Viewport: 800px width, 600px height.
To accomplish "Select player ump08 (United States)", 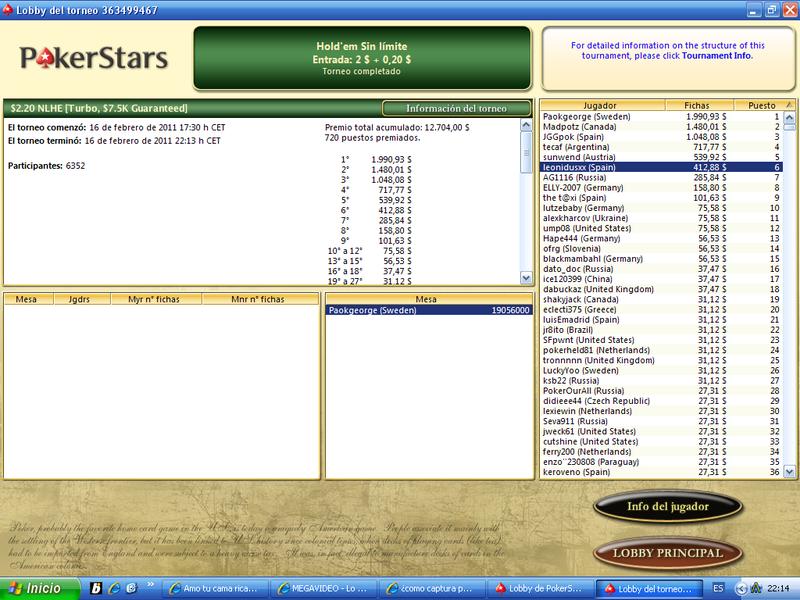I will click(661, 229).
